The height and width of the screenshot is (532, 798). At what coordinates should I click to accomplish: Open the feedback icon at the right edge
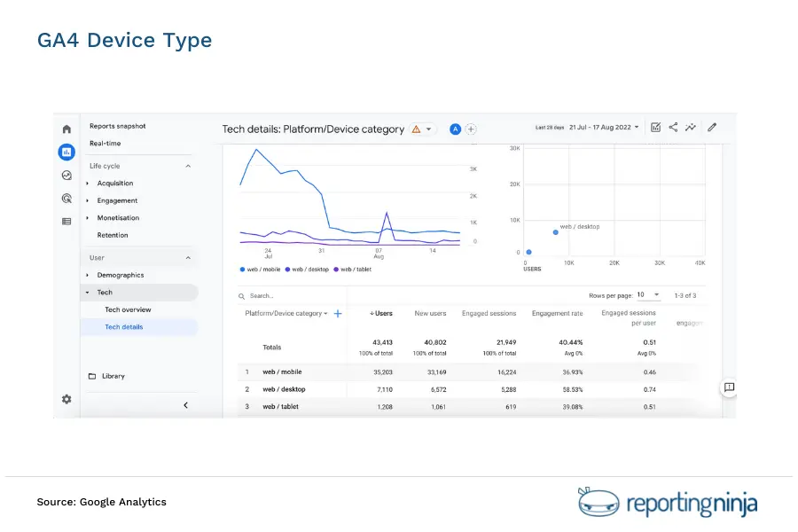pyautogui.click(x=730, y=387)
